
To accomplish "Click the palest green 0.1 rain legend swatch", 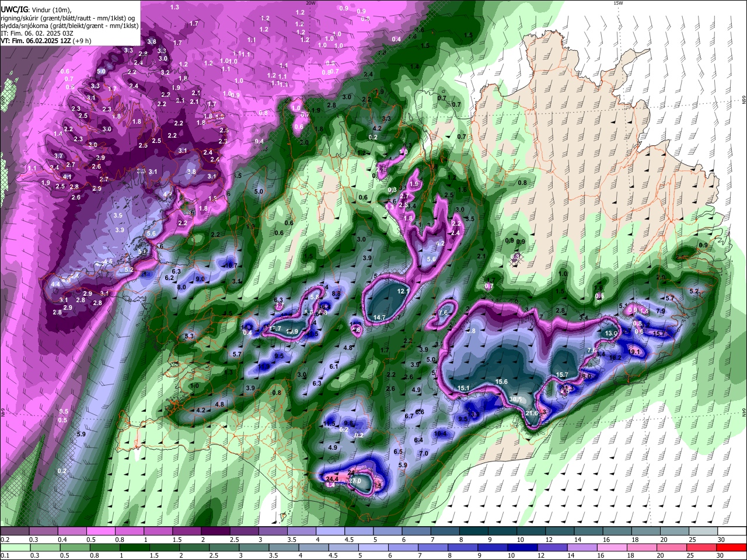I will click(15, 547).
